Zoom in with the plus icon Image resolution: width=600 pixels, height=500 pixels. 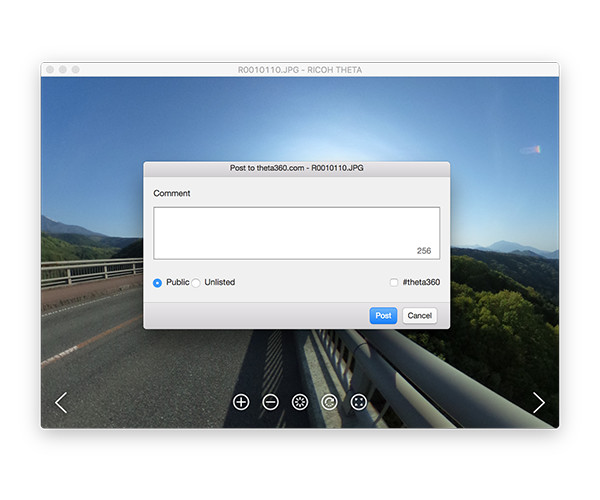point(241,402)
